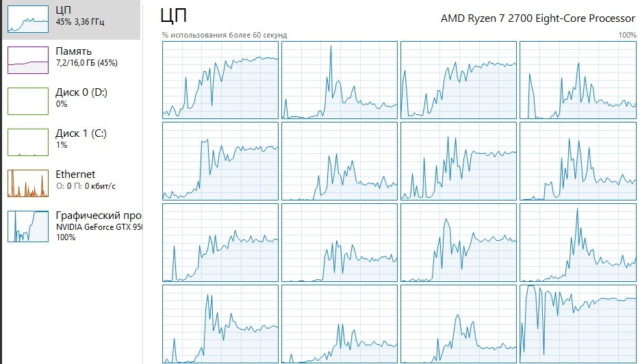
Task: Click the blue ЦП mini graph icon
Action: click(28, 18)
